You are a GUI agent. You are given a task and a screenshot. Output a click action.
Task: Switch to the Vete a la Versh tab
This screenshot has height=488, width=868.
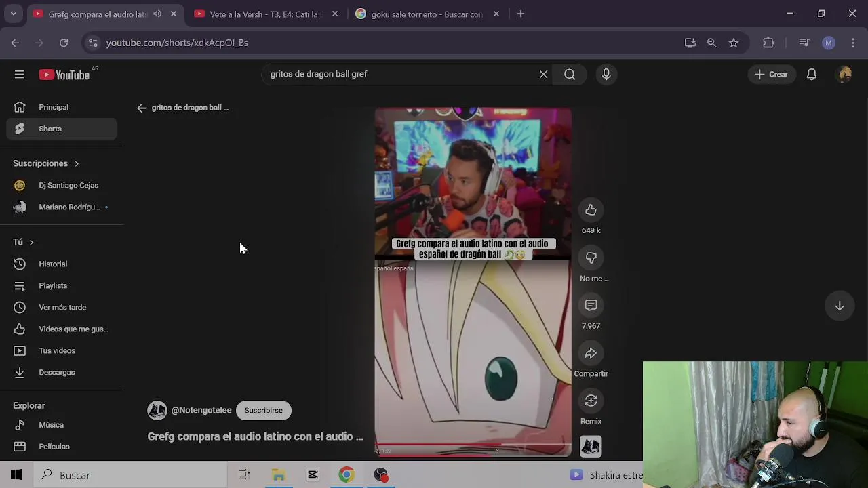coord(264,14)
